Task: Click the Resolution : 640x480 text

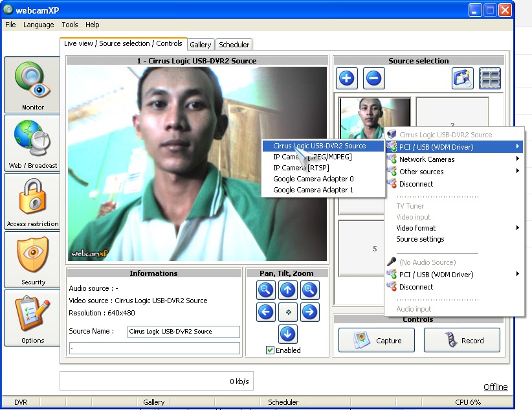Action: [x=102, y=313]
